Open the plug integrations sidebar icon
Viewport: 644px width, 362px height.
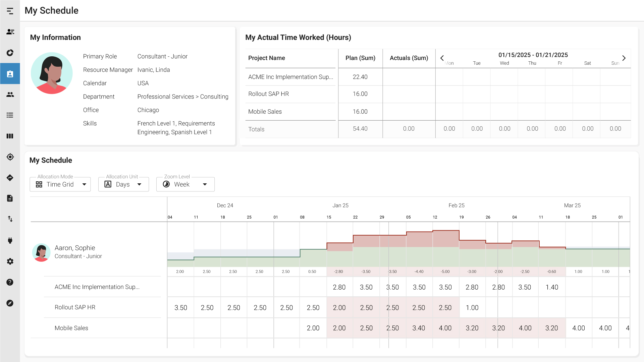point(10,240)
